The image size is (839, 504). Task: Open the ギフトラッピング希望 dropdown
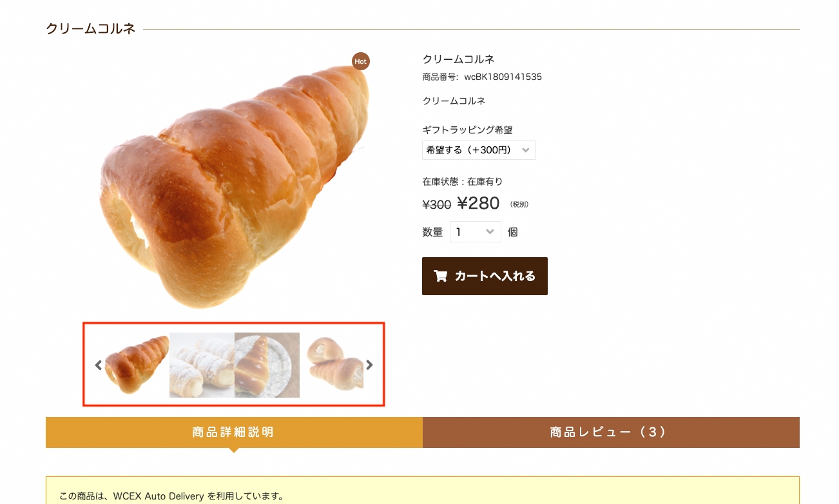click(x=479, y=150)
